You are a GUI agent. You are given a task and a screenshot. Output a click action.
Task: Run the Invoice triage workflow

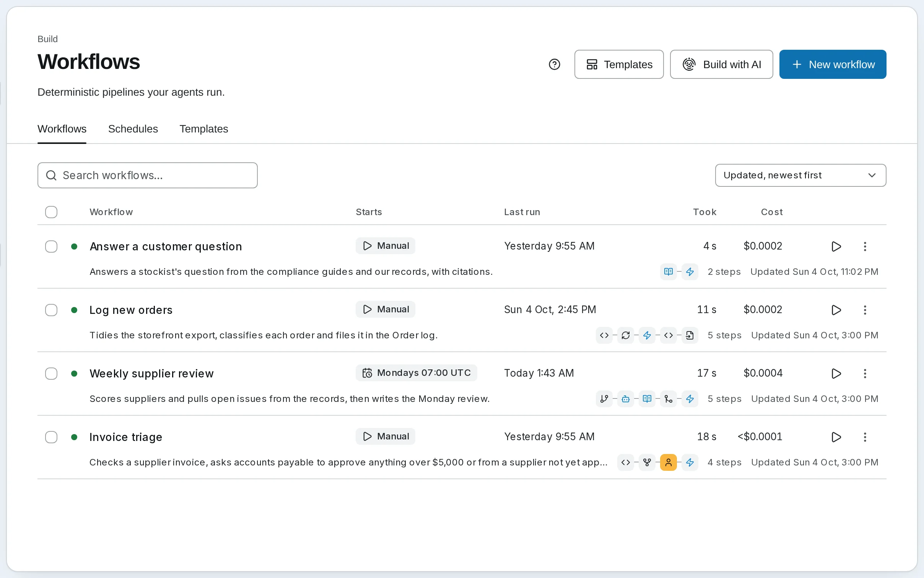click(x=836, y=437)
